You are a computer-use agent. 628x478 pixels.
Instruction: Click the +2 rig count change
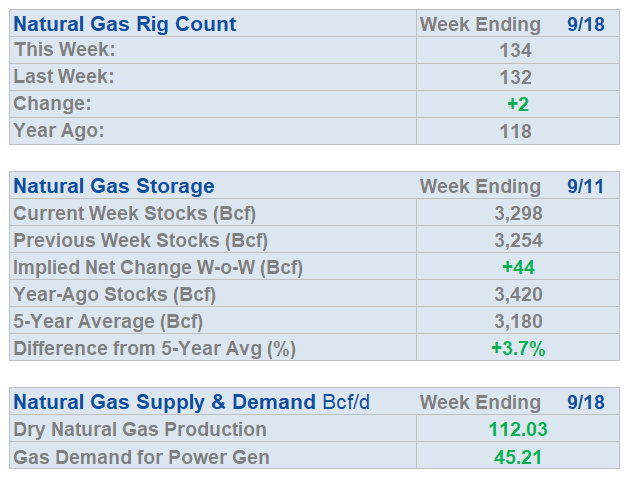[x=518, y=104]
